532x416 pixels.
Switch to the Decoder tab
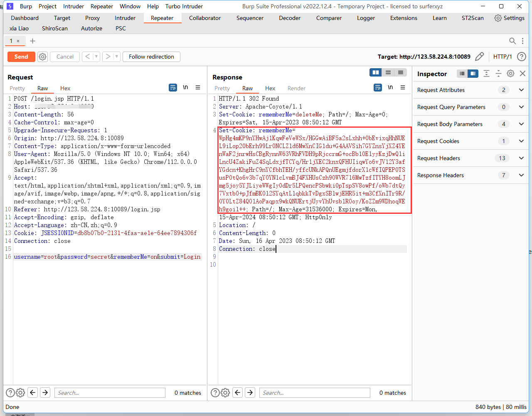coord(290,18)
